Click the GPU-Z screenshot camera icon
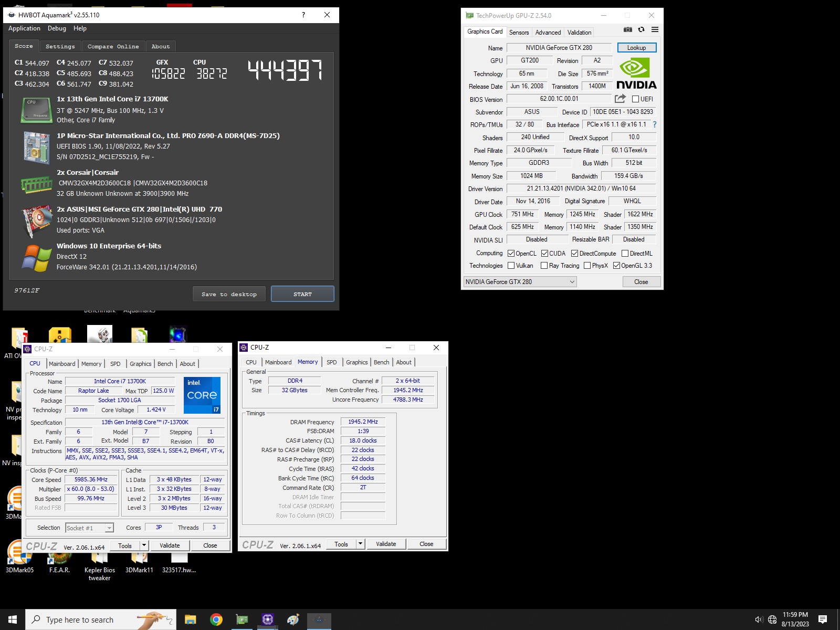The image size is (840, 630). click(x=627, y=29)
